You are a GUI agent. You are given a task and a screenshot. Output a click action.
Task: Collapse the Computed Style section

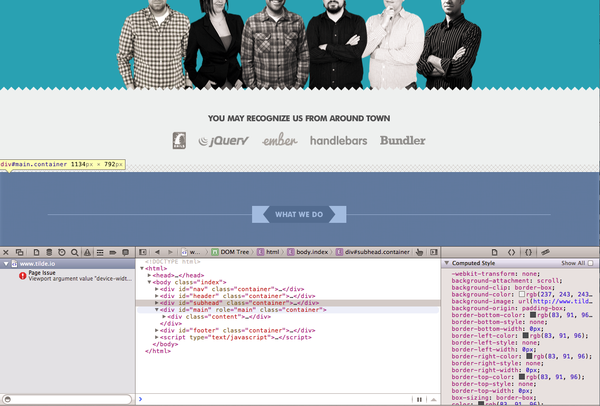tap(447, 263)
